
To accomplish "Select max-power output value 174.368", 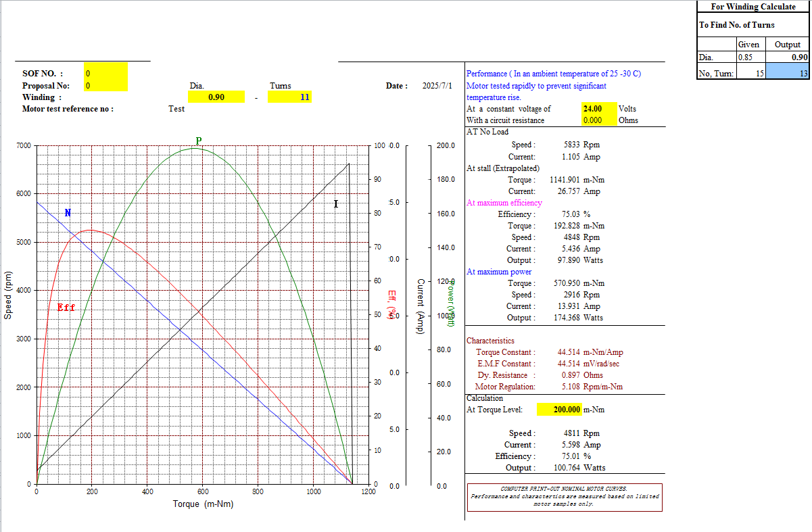I will point(567,318).
